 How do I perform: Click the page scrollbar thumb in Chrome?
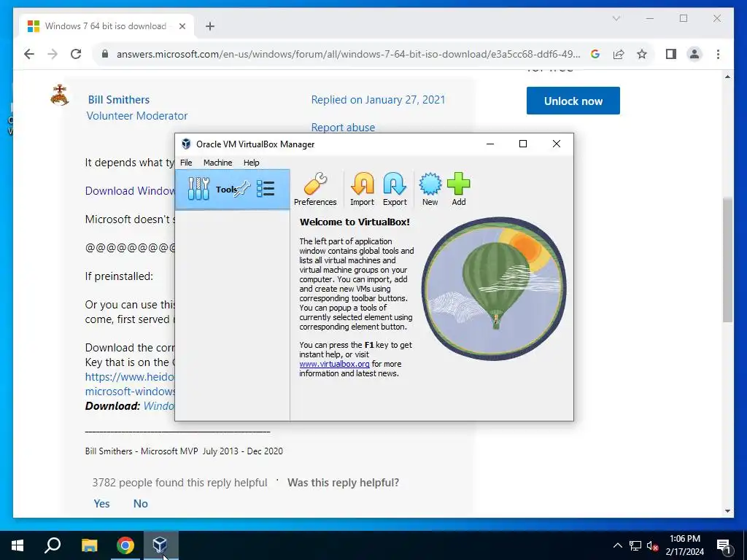click(x=727, y=260)
